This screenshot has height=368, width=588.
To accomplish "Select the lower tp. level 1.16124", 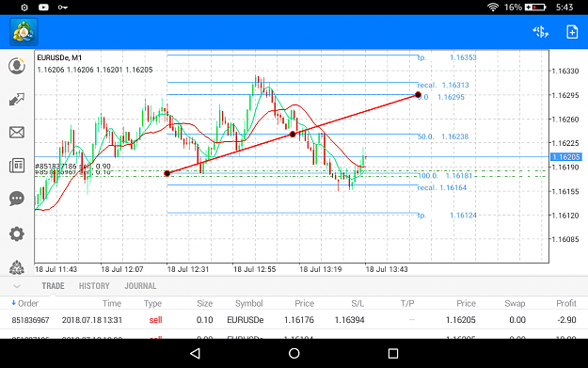I will tap(447, 216).
